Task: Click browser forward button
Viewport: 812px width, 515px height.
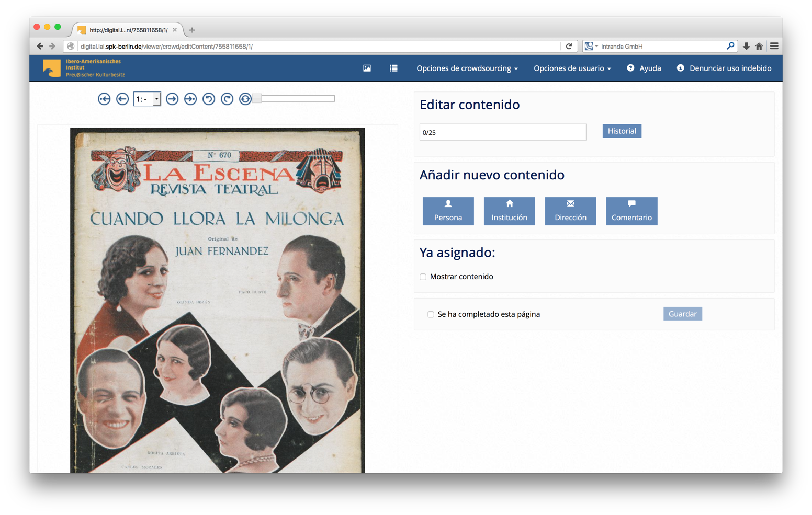Action: pyautogui.click(x=52, y=46)
